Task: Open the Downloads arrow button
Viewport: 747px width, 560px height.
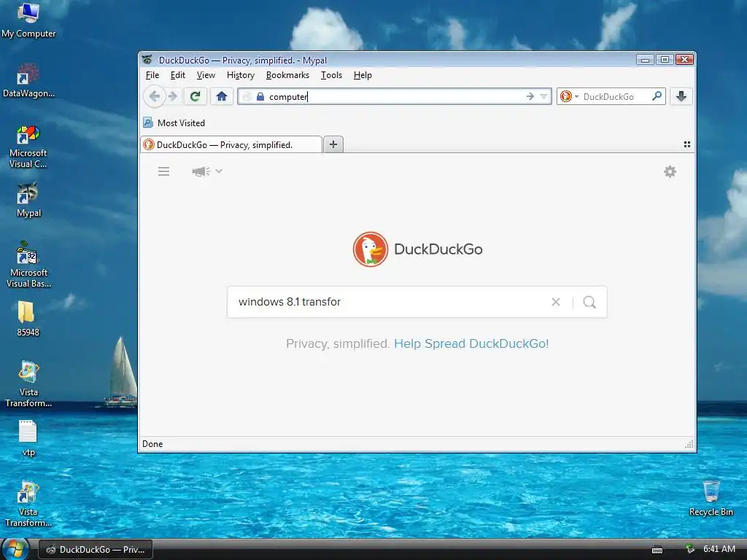Action: (x=681, y=97)
